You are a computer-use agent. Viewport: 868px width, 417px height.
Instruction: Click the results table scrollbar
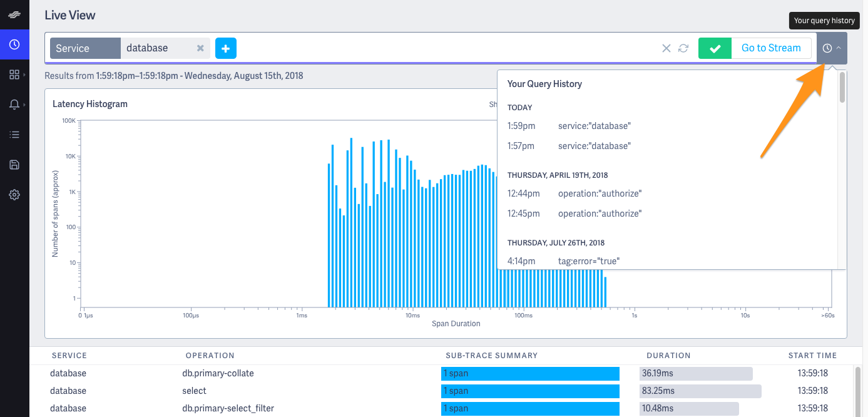857,392
